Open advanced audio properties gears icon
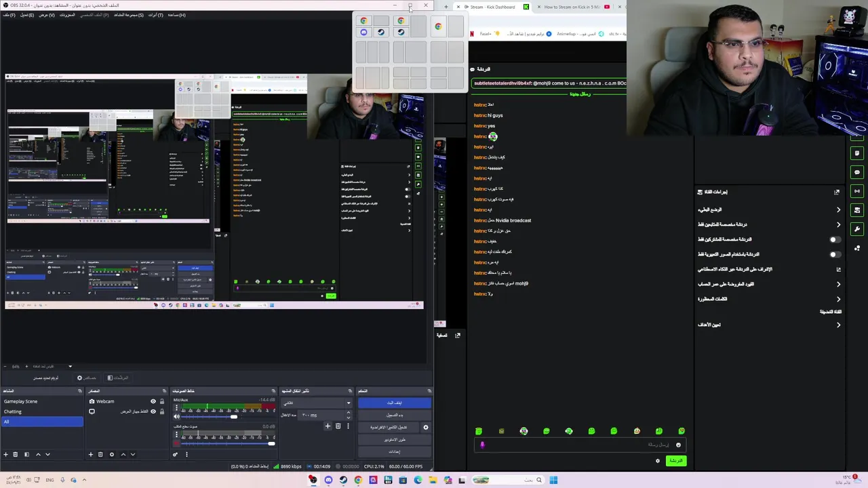Image resolution: width=868 pixels, height=488 pixels. tap(175, 454)
